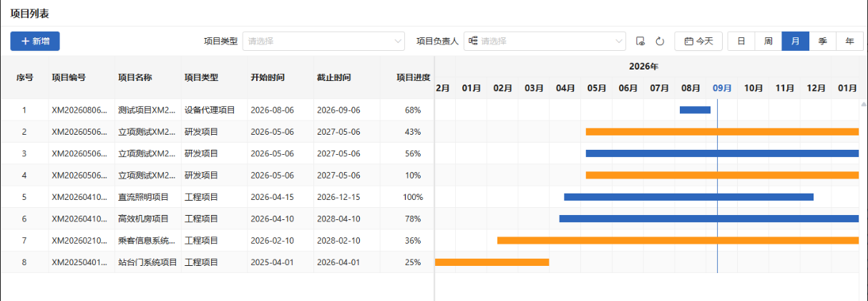Click the 新增 add project button
Screen dimensions: 868x301
click(35, 42)
